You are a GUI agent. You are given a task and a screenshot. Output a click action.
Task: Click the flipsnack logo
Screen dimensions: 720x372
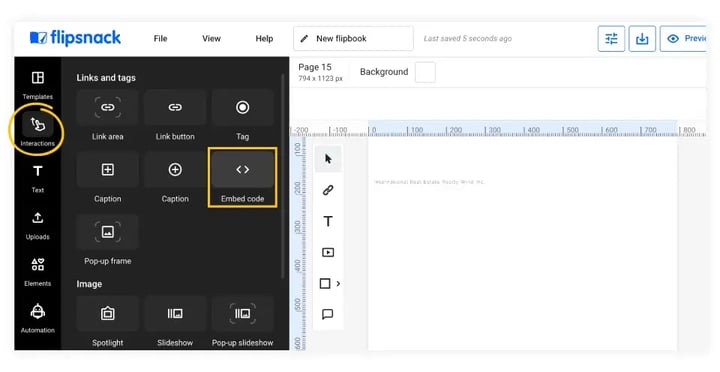tap(75, 38)
